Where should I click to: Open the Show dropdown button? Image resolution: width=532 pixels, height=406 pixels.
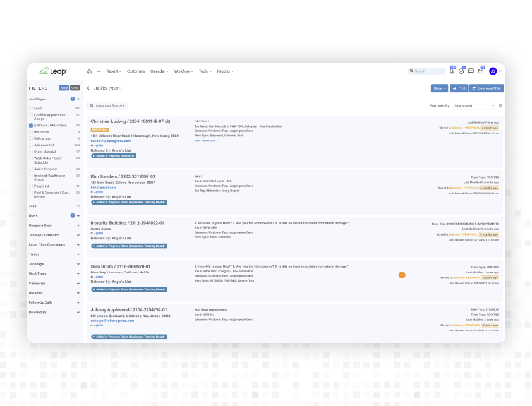439,88
